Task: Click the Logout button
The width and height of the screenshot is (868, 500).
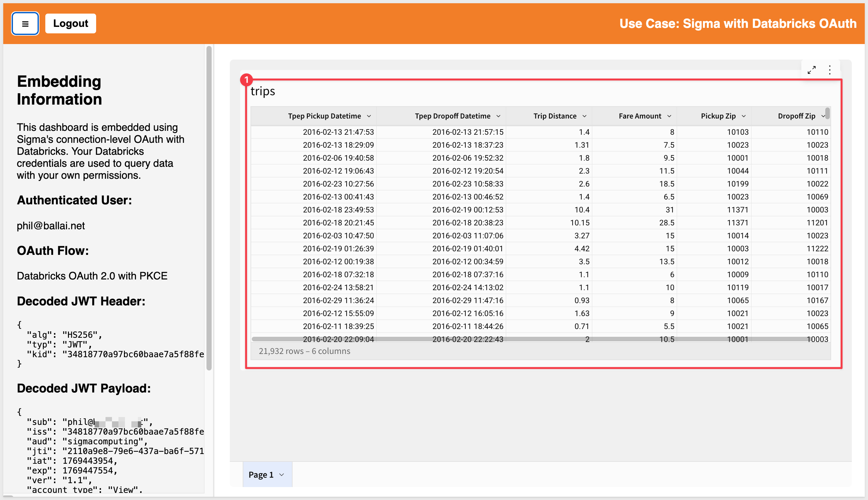Action: pyautogui.click(x=70, y=23)
